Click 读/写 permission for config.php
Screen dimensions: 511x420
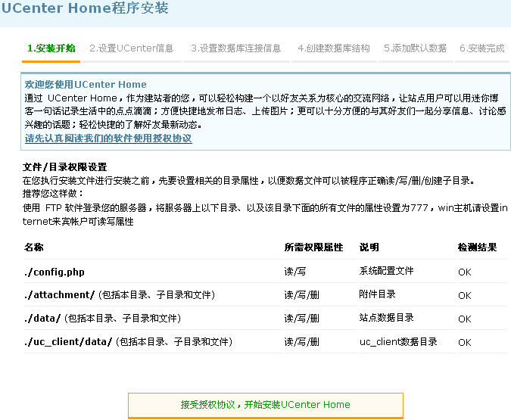click(x=295, y=272)
